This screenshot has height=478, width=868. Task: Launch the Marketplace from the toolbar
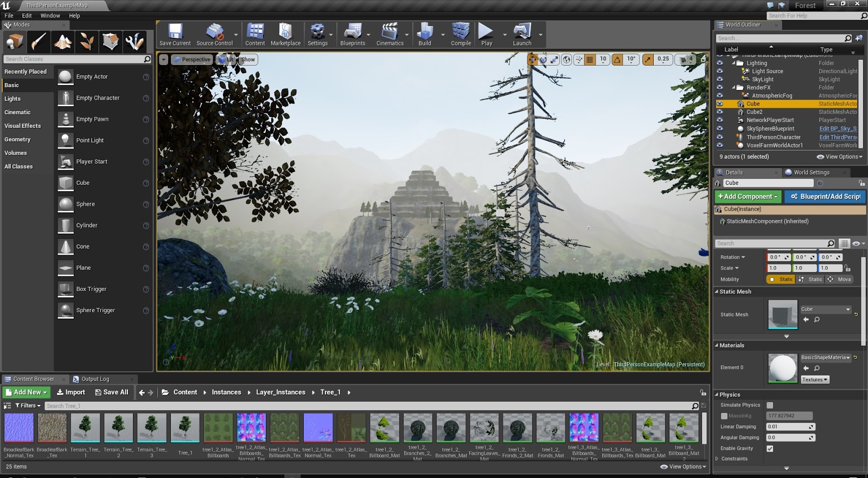pyautogui.click(x=285, y=35)
